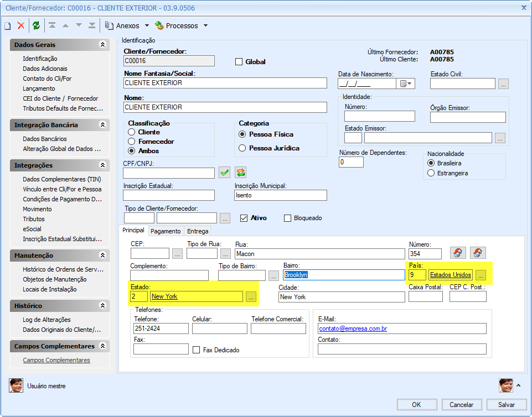Switch to the Pagamento tab

click(x=166, y=231)
